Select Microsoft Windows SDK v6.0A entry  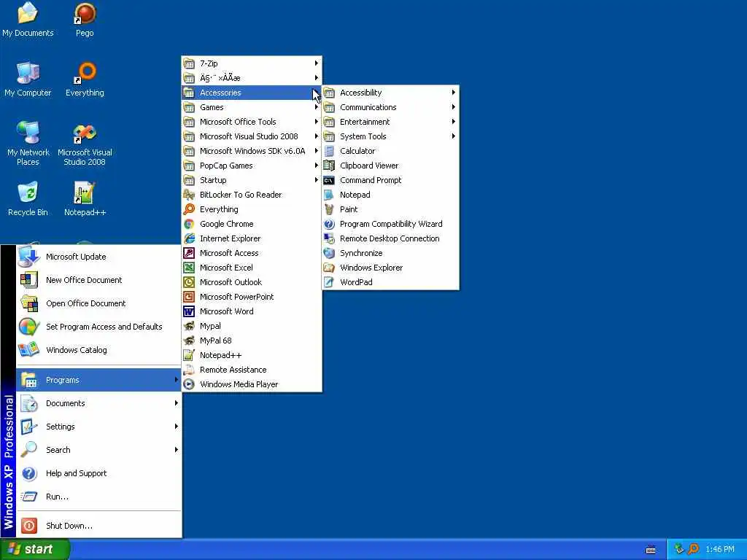252,151
